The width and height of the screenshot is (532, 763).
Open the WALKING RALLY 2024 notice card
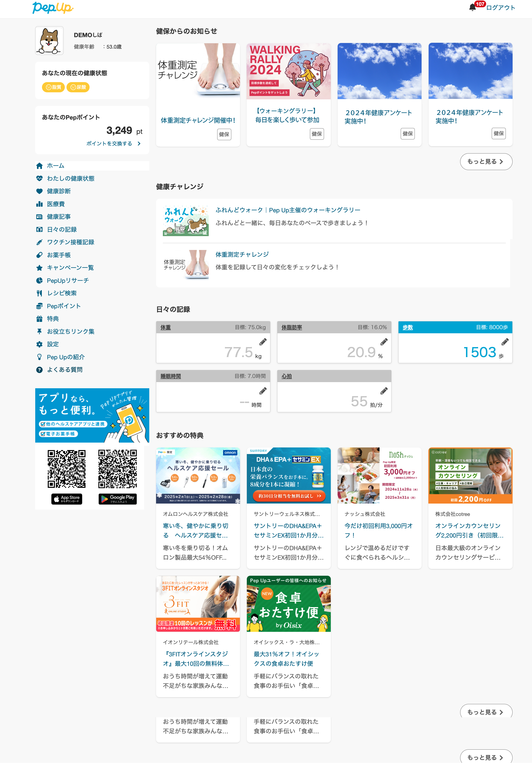289,95
